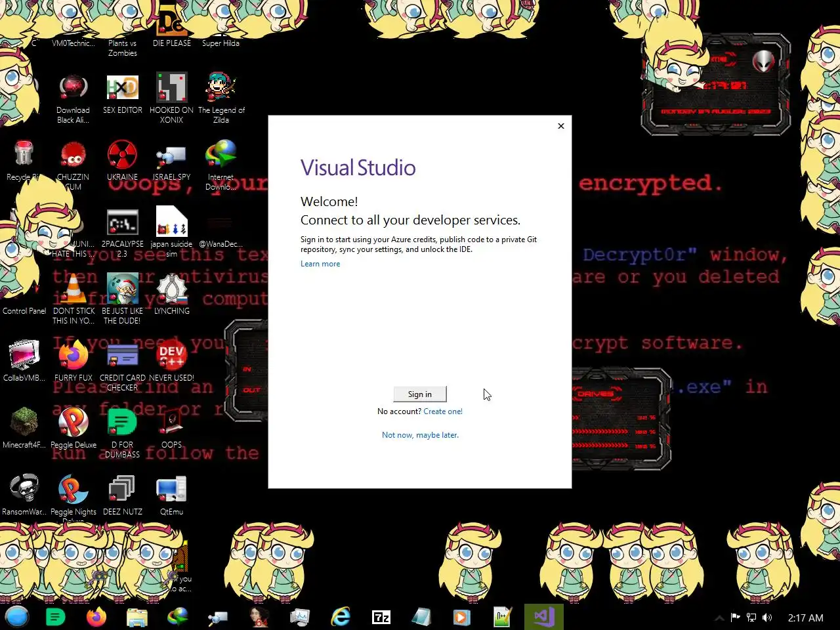Viewport: 840px width, 630px height.
Task: Select the Control Panel desktop label
Action: [24, 311]
